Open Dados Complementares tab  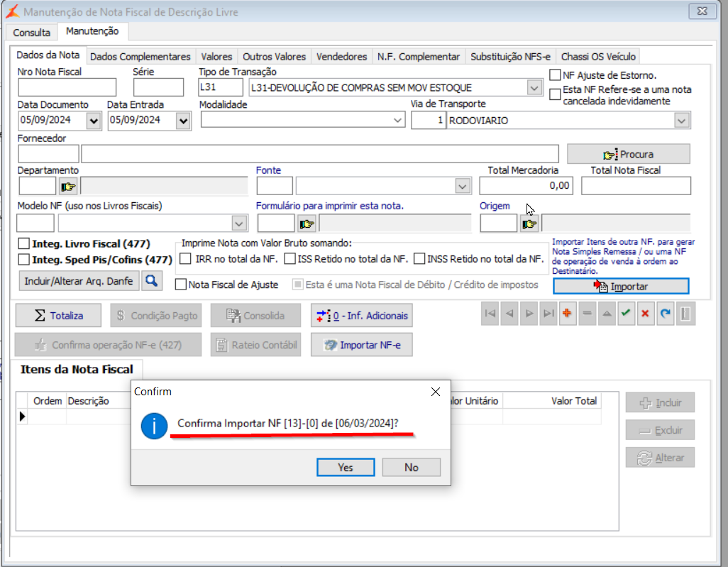140,57
